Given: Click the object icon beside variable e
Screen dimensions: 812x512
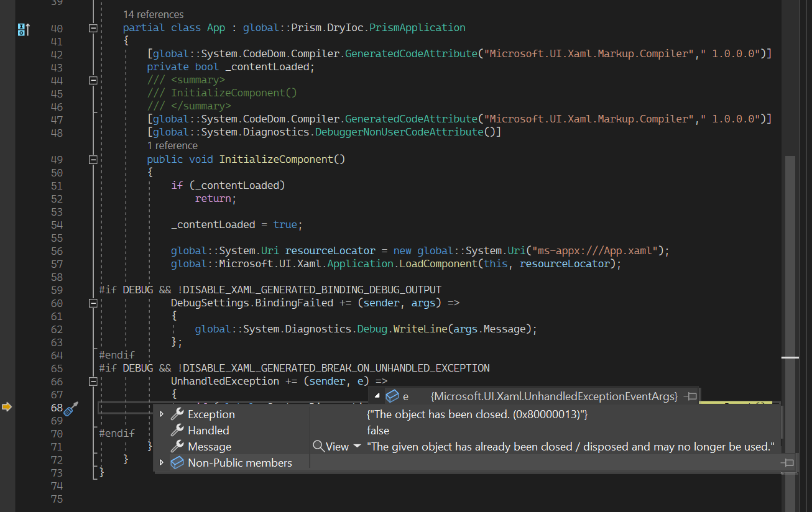Looking at the screenshot, I should tap(392, 396).
